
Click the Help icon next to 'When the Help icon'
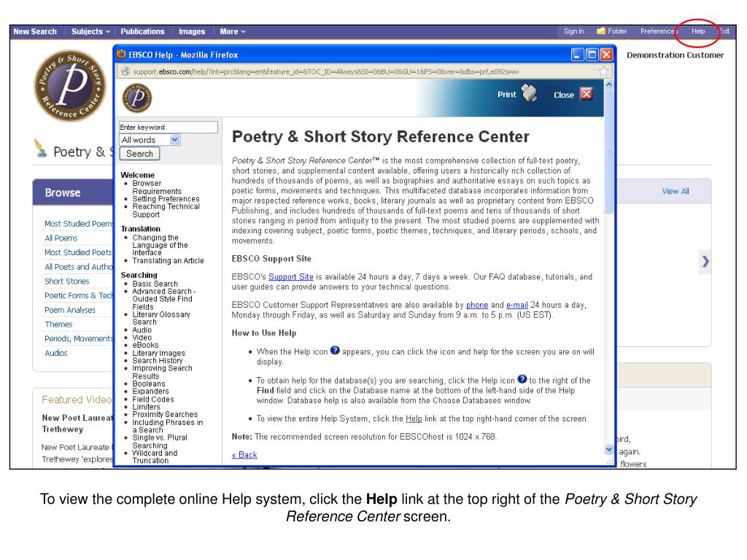click(x=335, y=351)
